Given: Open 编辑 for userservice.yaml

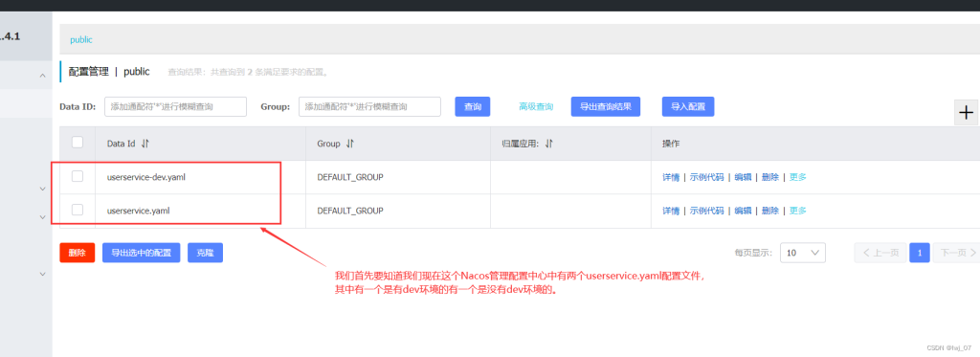Looking at the screenshot, I should [x=743, y=211].
